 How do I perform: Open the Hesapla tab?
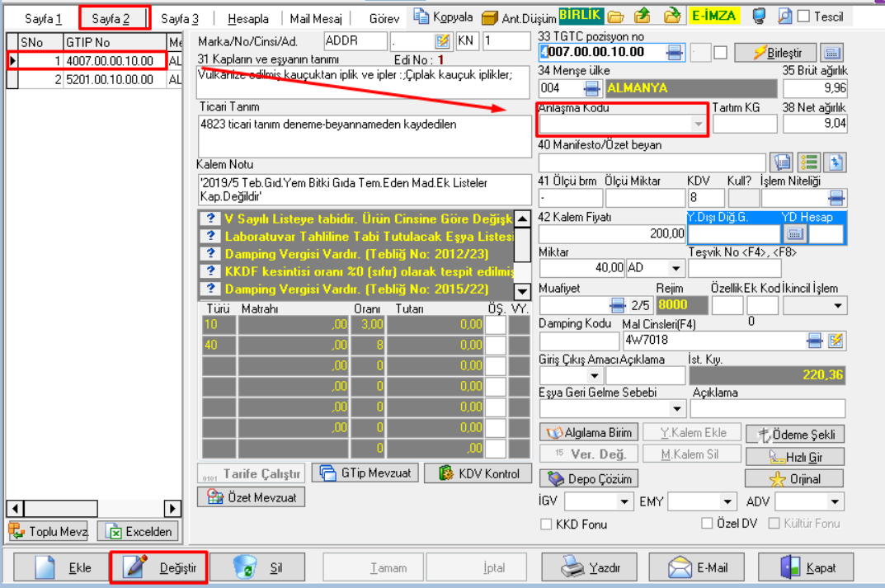point(248,19)
